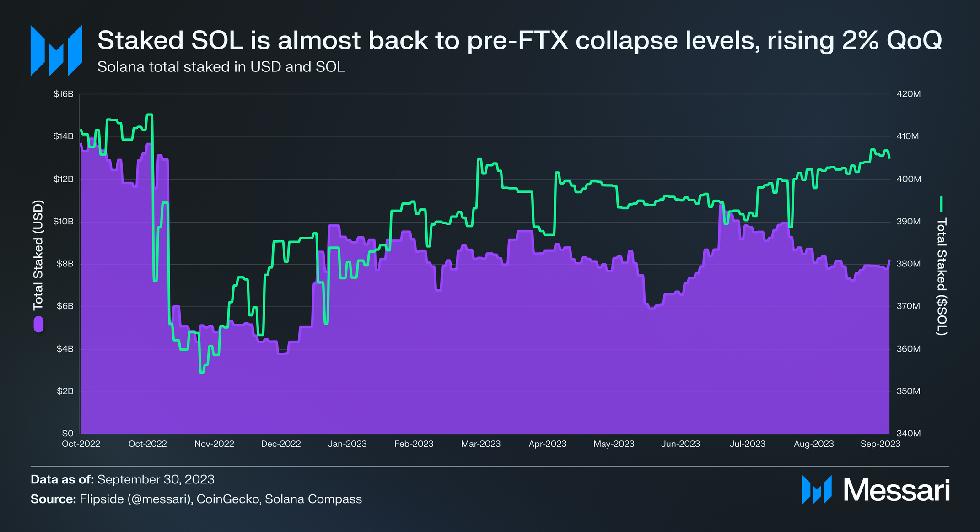Click the Jun-2023 x-axis label

point(680,444)
